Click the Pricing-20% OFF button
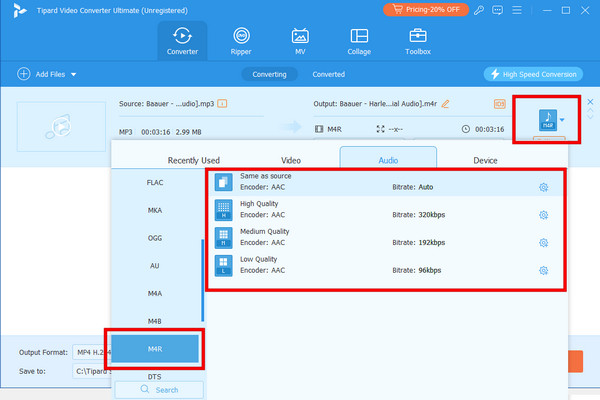This screenshot has height=400, width=600. 426,10
